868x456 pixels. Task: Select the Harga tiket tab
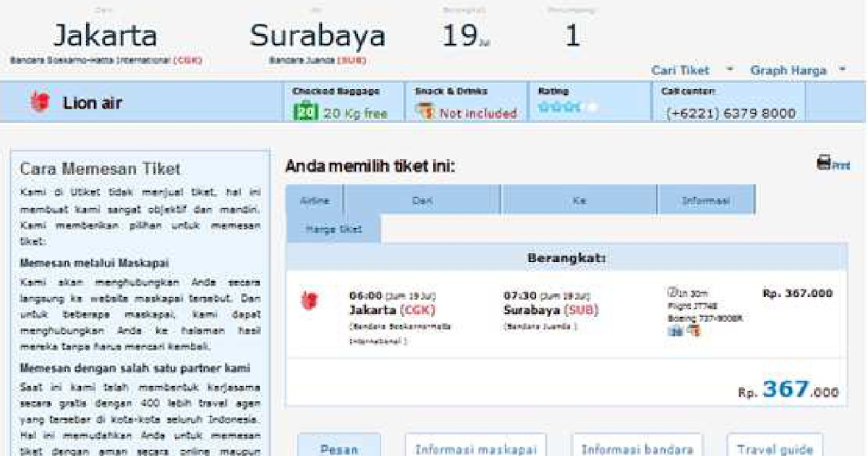(x=333, y=229)
